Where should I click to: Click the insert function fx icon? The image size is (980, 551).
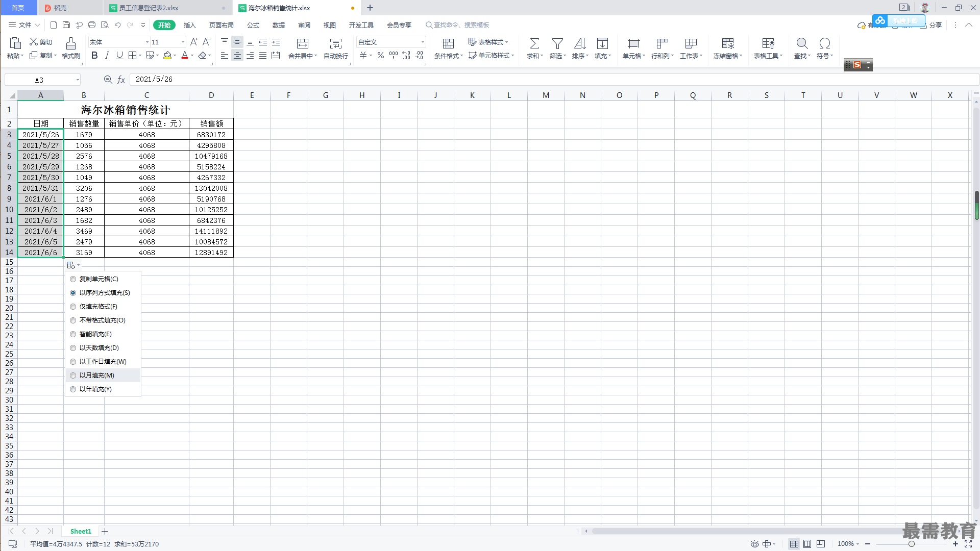coord(121,80)
